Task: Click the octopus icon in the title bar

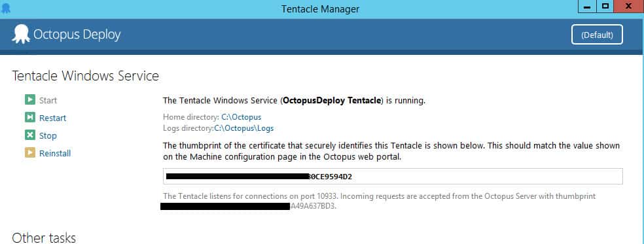Action: 6,9
